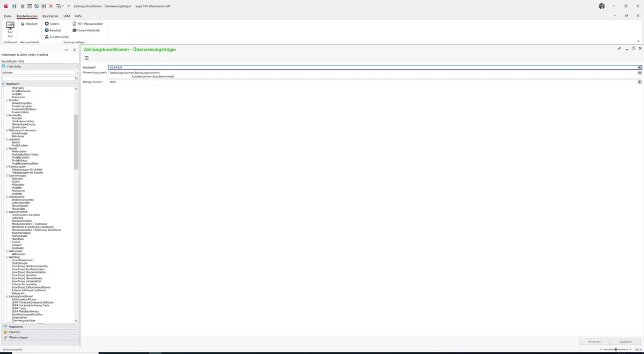Screen dimensions: 644x354
Task: Click the hamburger menu icon under the form title
Action: tap(86, 58)
